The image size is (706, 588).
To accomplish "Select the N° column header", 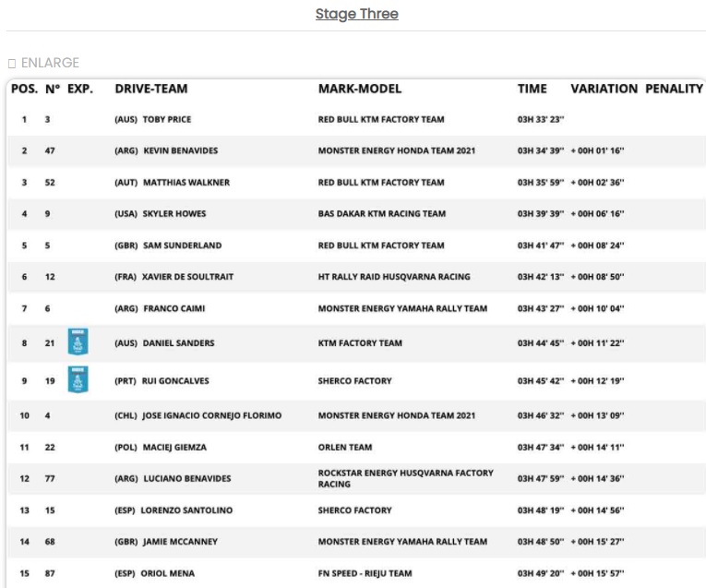I will tap(53, 89).
